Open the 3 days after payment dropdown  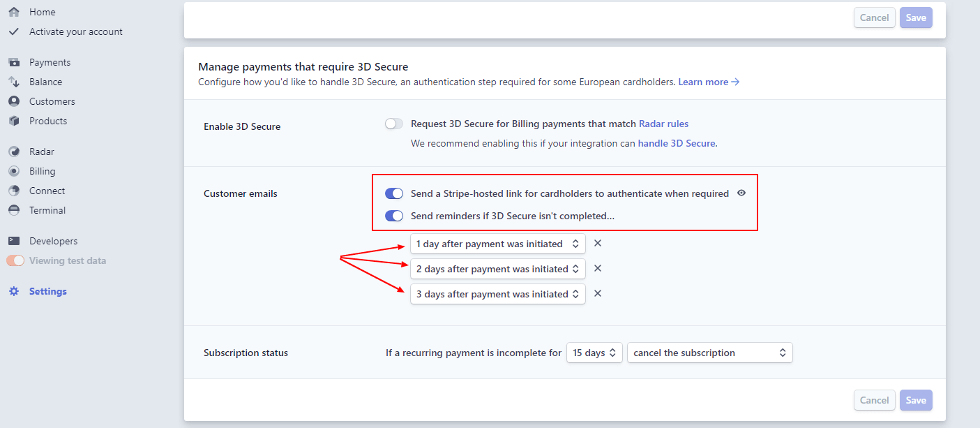tap(498, 294)
